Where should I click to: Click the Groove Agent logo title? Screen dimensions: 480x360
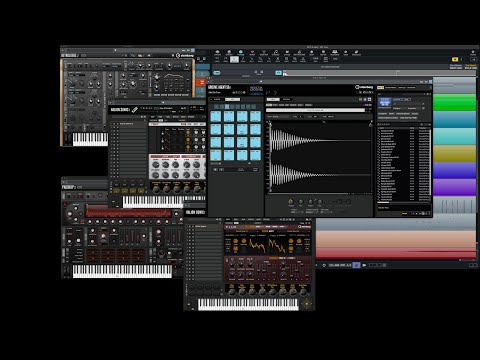219,87
